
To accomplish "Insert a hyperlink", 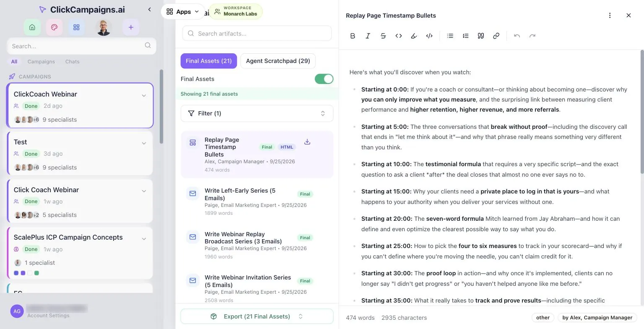I will (x=496, y=36).
